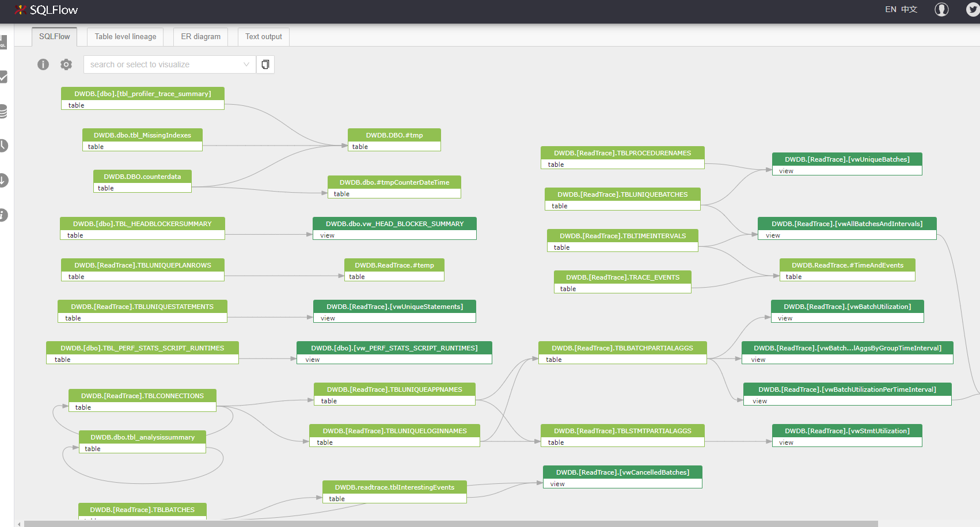Open the ER diagram tab
Screen dimensions: 980x527
pyautogui.click(x=201, y=37)
